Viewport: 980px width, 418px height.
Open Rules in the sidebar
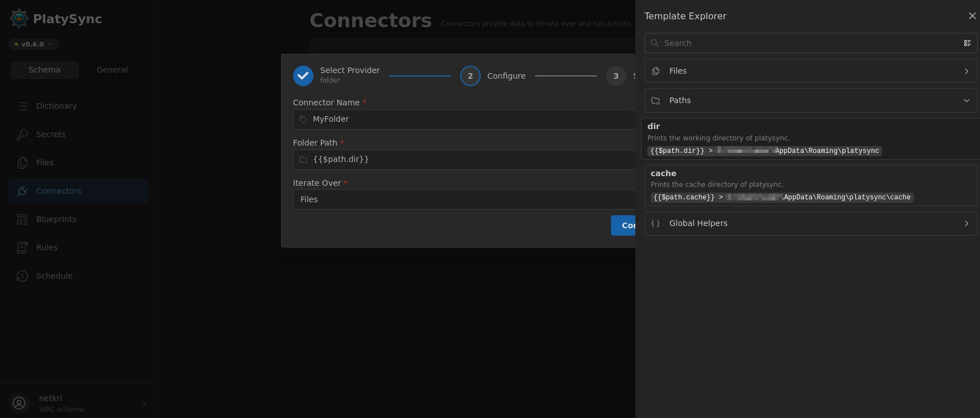pyautogui.click(x=78, y=248)
